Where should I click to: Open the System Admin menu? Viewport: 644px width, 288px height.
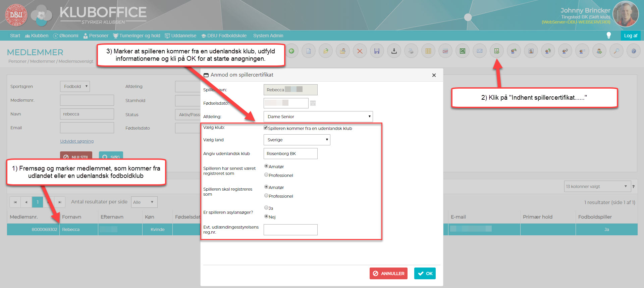tap(268, 36)
